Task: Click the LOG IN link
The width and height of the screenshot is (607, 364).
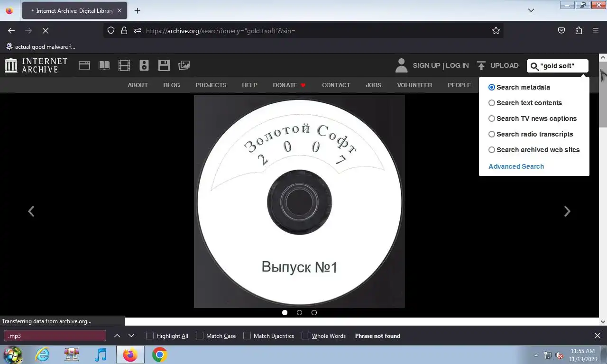Action: coord(457,65)
